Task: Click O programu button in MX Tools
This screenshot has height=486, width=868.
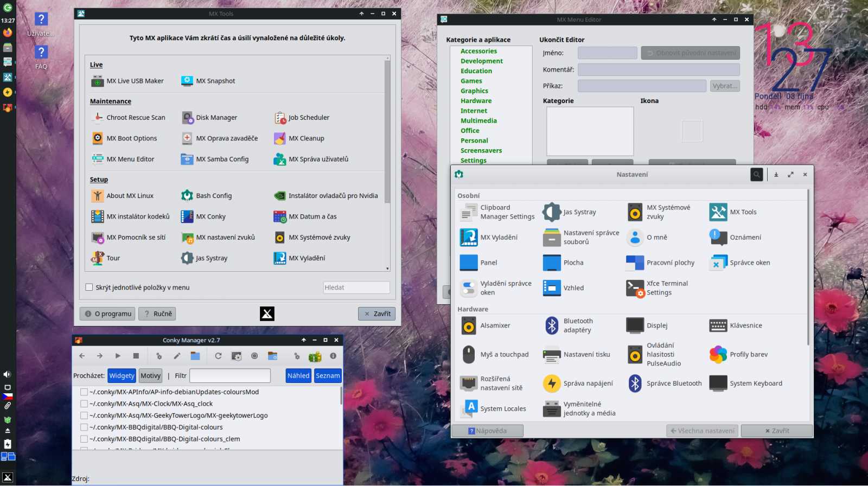Action: (107, 314)
